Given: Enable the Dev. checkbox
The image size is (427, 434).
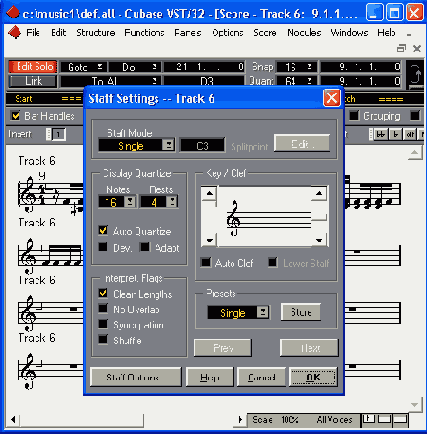Looking at the screenshot, I should click(x=103, y=247).
